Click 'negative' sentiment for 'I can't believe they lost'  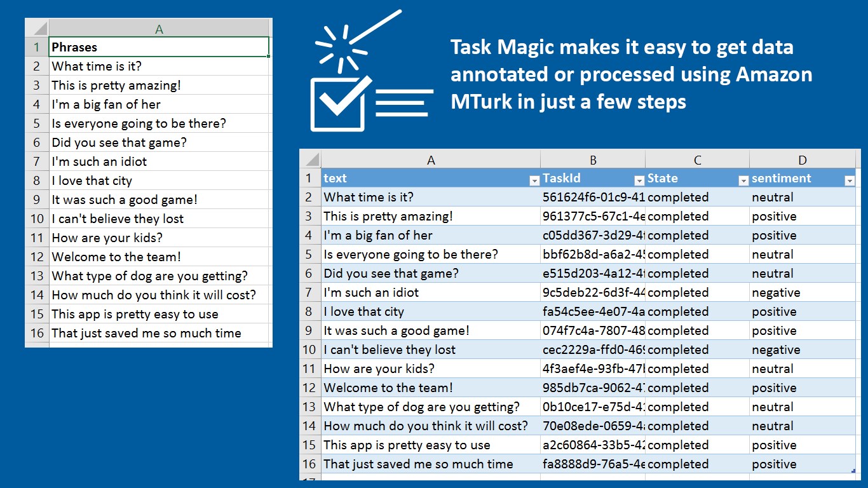point(803,349)
